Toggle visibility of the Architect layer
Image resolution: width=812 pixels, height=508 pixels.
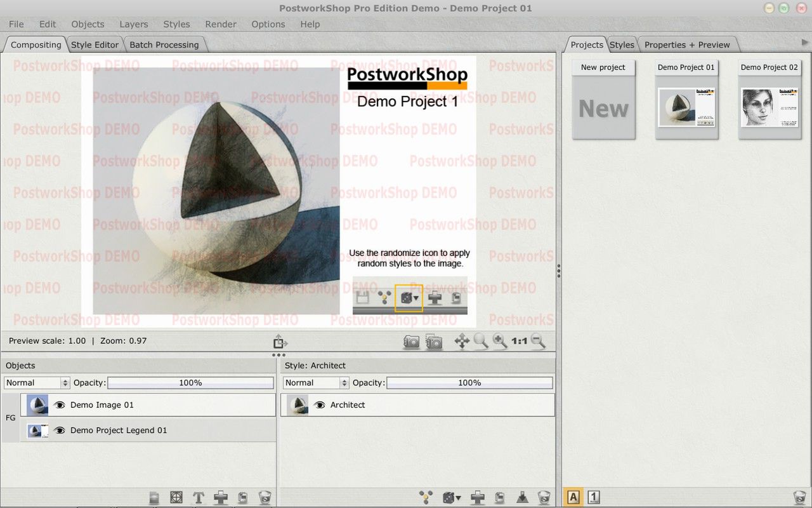320,405
